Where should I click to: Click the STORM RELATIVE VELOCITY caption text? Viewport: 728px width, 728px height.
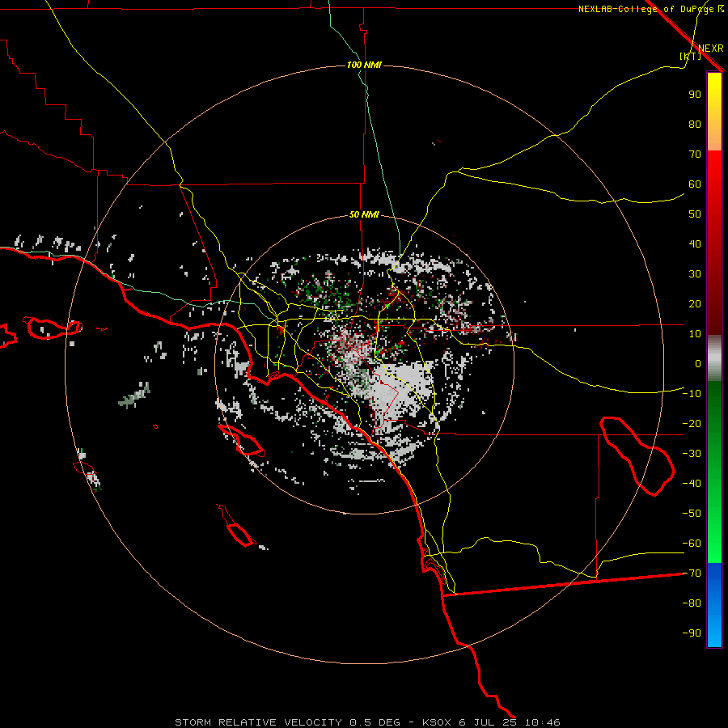click(x=259, y=722)
